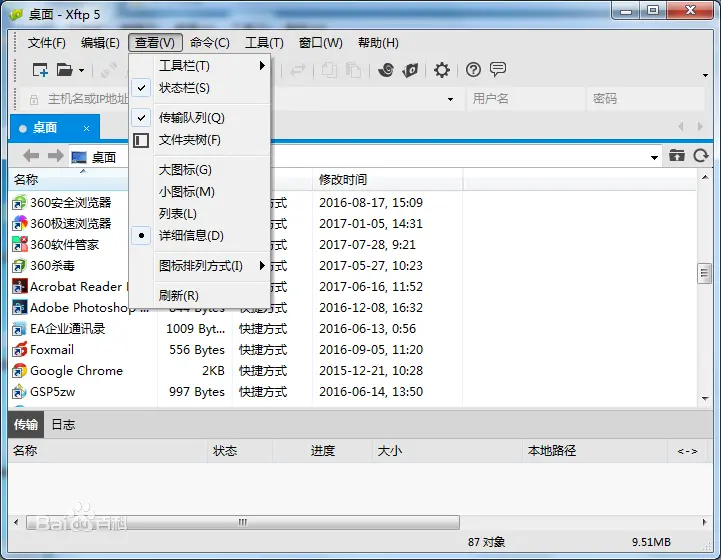721x560 pixels.
Task: Click the synchronize transfer arrows icon
Action: click(x=298, y=70)
